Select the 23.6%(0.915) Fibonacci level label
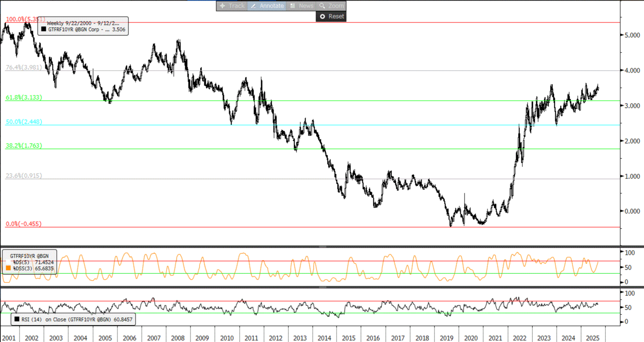Screen dimensions: 644x342 tap(23, 176)
